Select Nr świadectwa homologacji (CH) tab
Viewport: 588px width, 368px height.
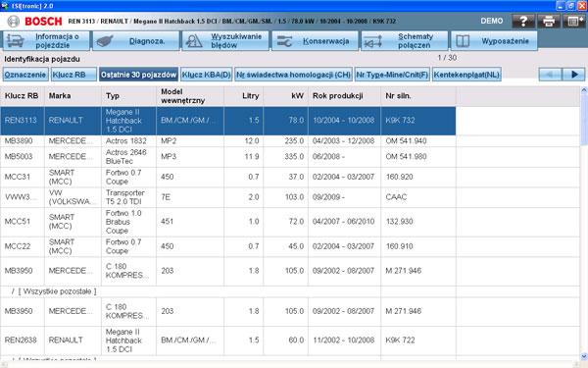[294, 75]
